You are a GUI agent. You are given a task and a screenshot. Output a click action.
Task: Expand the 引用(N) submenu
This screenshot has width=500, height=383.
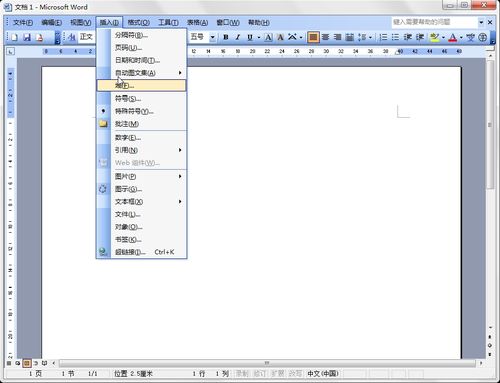tap(142, 150)
